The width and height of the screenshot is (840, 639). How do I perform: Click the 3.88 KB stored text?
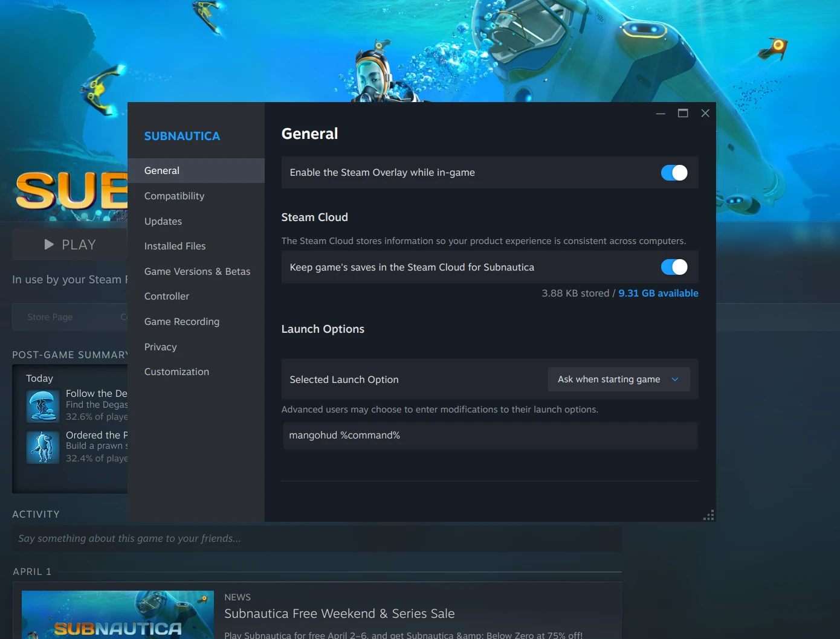575,293
